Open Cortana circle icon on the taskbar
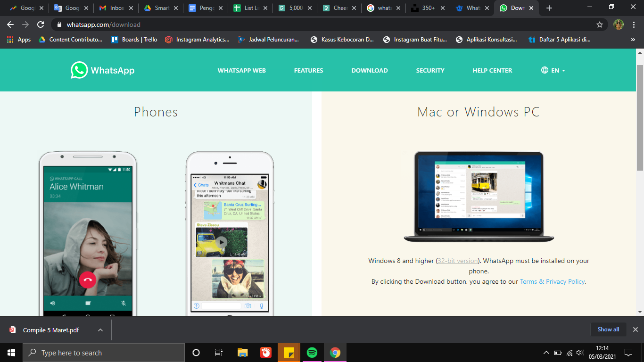Viewport: 644px width, 362px height. (x=196, y=353)
